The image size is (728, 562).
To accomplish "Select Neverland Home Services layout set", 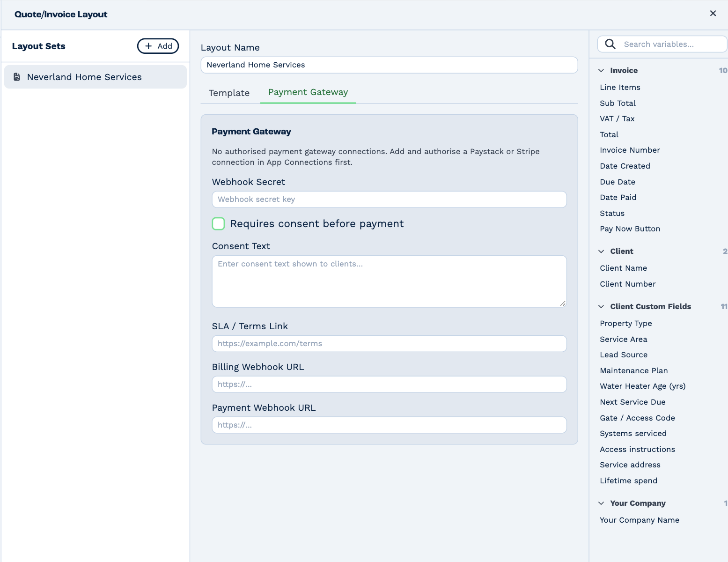I will (96, 77).
